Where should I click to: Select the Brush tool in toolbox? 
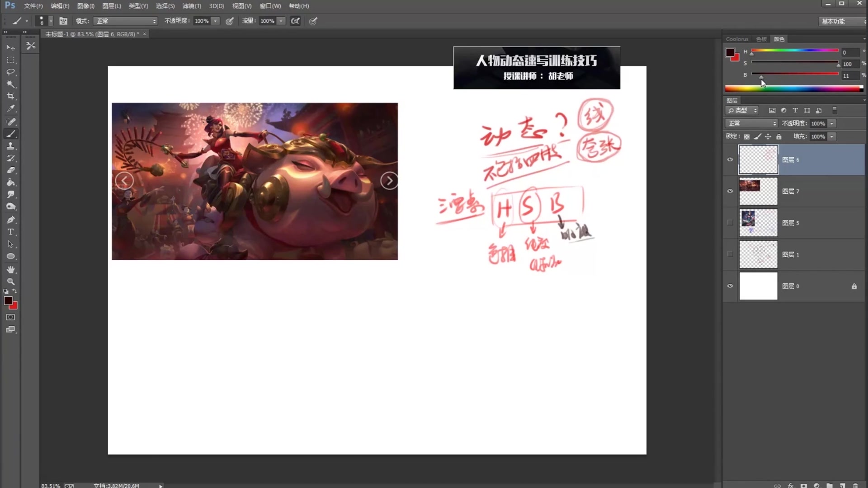tap(10, 134)
